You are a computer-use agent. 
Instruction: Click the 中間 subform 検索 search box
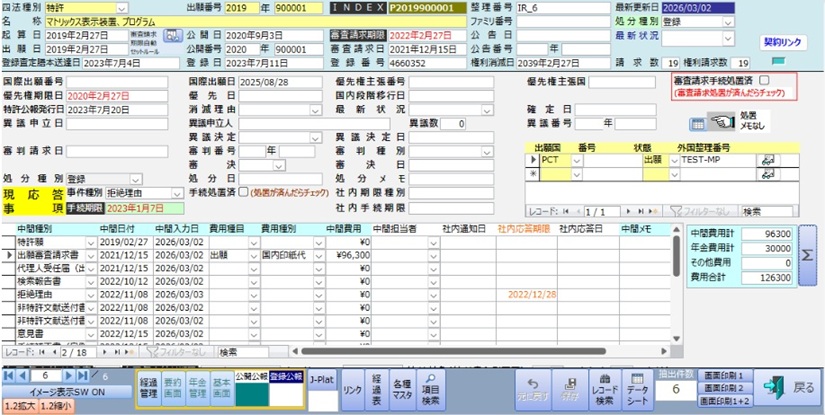point(243,351)
